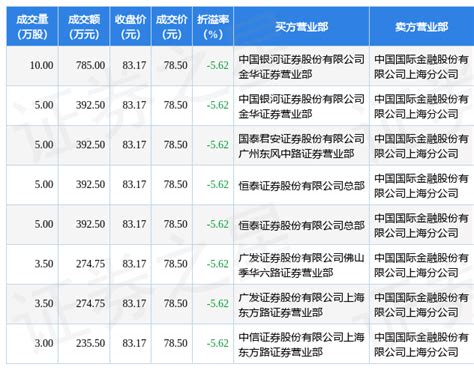Click buyer 广发证券 佛山季华六路证券营业部
474x370 pixels.
pos(301,265)
